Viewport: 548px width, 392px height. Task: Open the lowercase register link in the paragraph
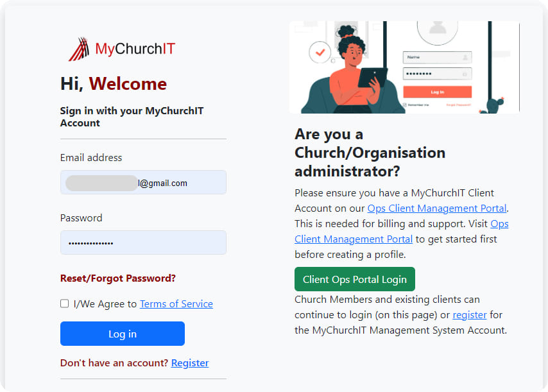469,315
